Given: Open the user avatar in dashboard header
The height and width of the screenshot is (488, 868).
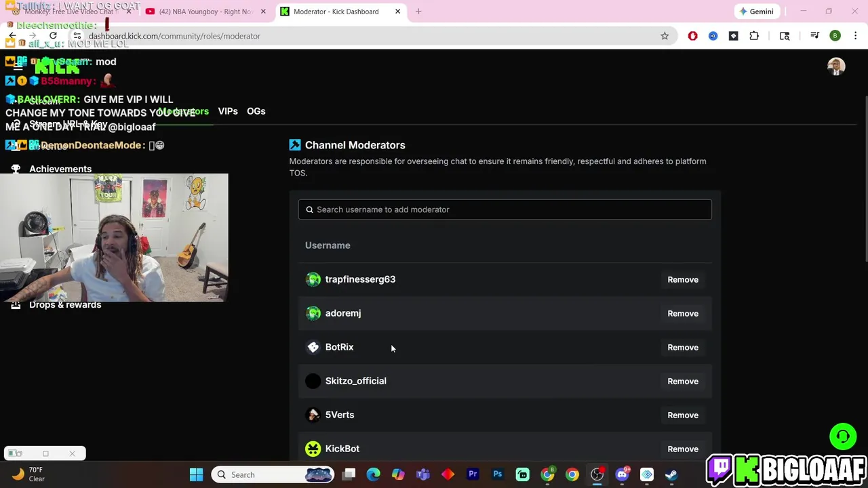Looking at the screenshot, I should coord(836,66).
